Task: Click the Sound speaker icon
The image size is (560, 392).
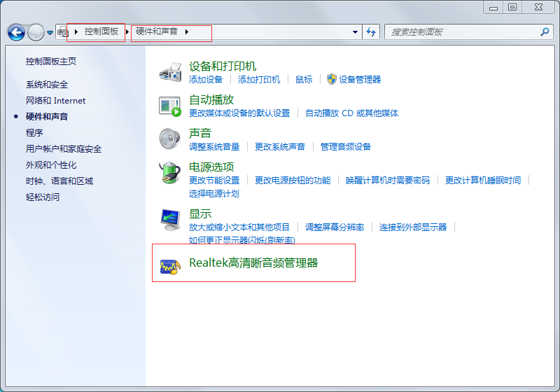Action: pyautogui.click(x=170, y=139)
